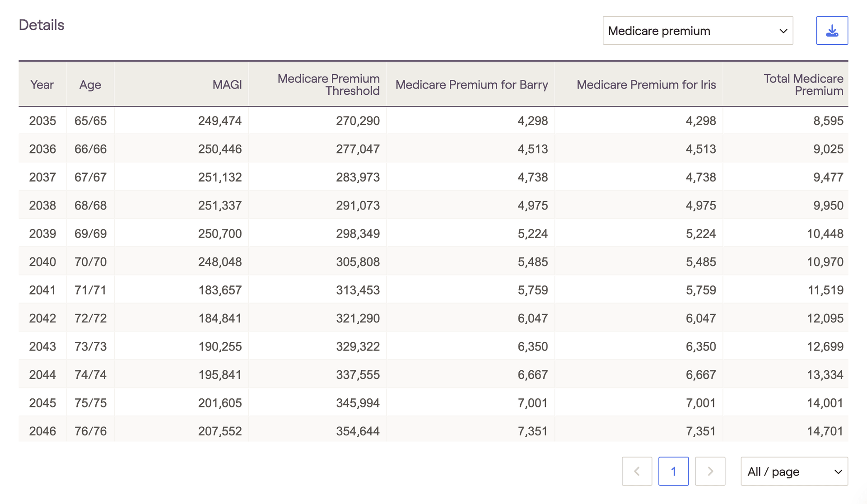Click Medicare Premium for Iris header
Screen dimensions: 867x504
tap(646, 84)
